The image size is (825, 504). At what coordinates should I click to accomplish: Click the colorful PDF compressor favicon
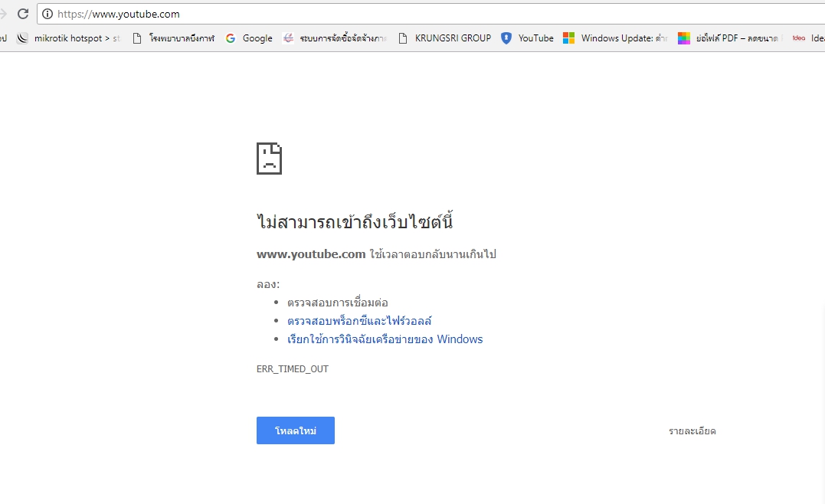[683, 38]
